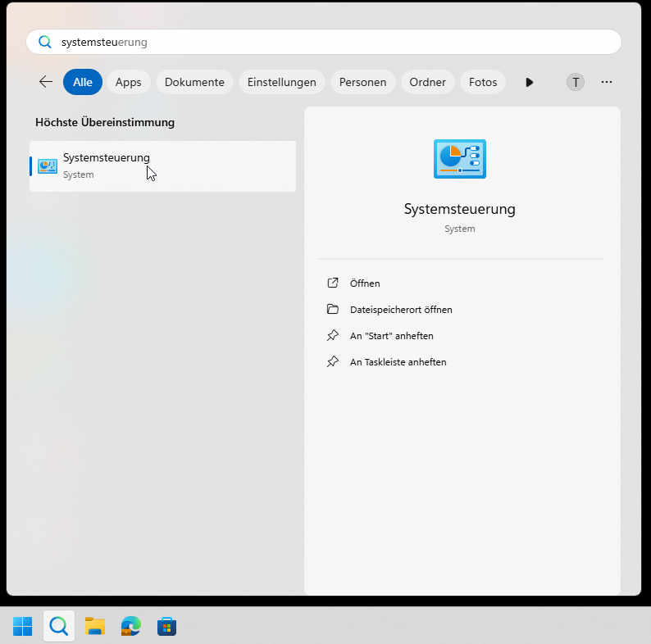Launch Microsoft Edge from taskbar

[x=131, y=627]
